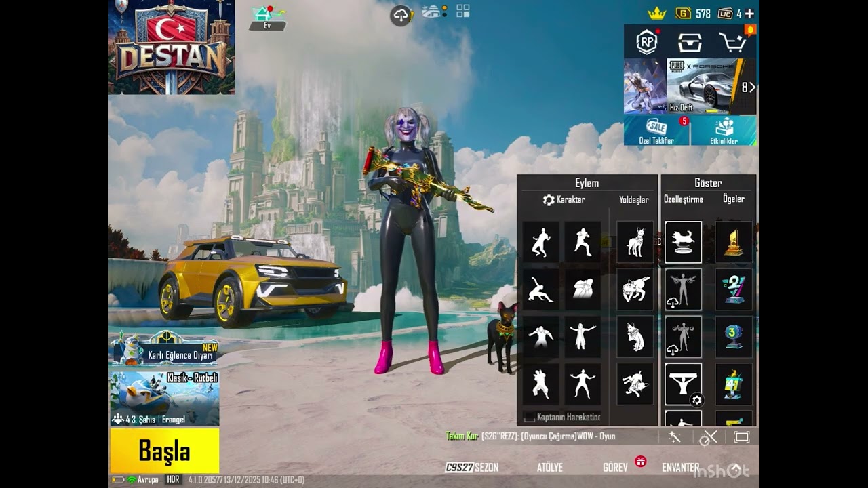Enable the Kaptanın Hareketine checkbox
The width and height of the screenshot is (868, 488).
pyautogui.click(x=530, y=418)
